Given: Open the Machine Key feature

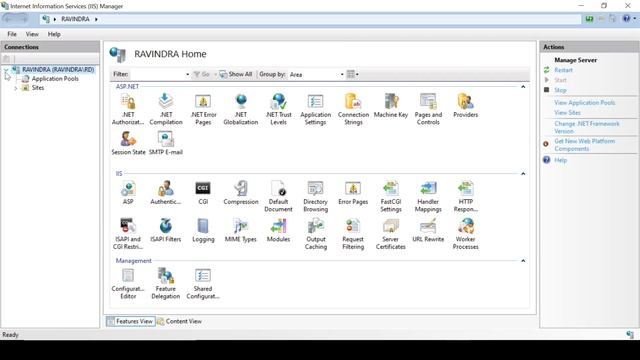Looking at the screenshot, I should (391, 106).
